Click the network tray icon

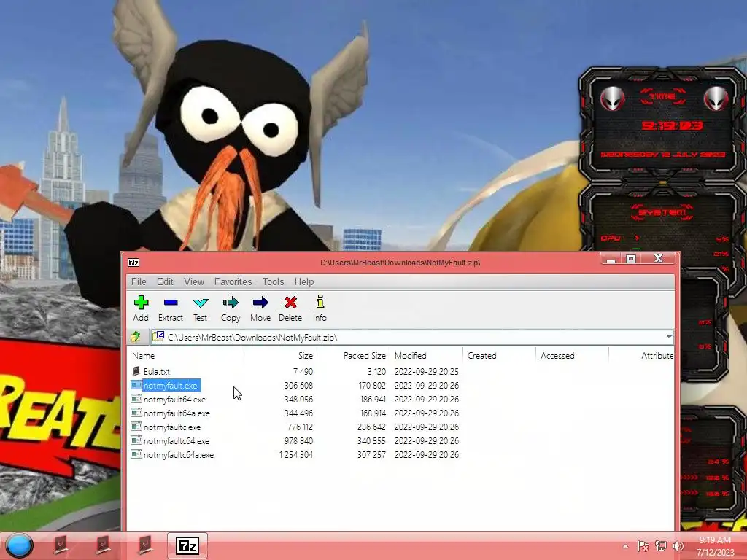click(x=661, y=546)
